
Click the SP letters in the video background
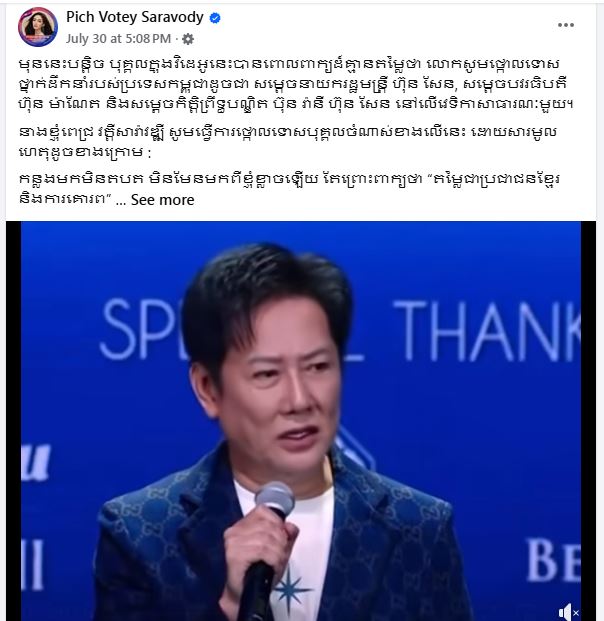(x=139, y=329)
